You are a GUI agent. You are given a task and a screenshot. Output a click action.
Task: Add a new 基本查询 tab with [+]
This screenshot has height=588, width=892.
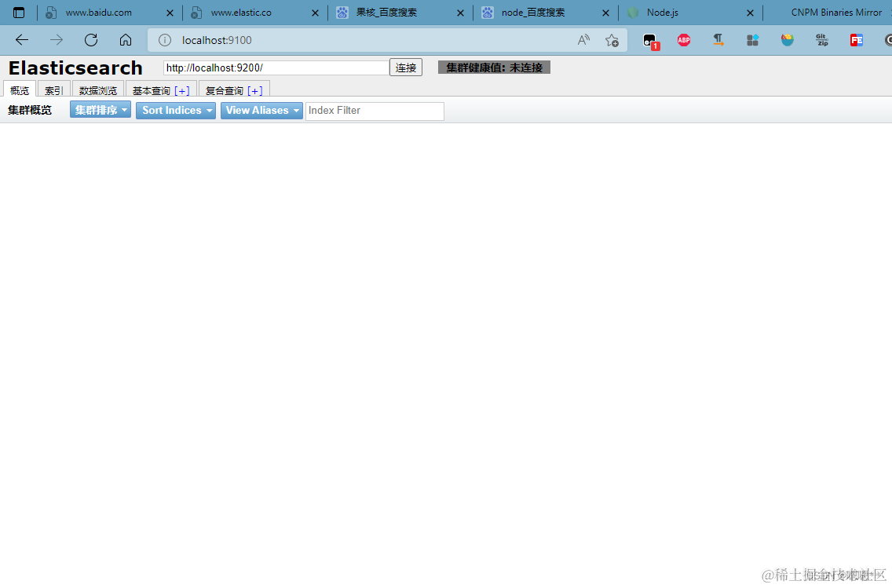(182, 90)
